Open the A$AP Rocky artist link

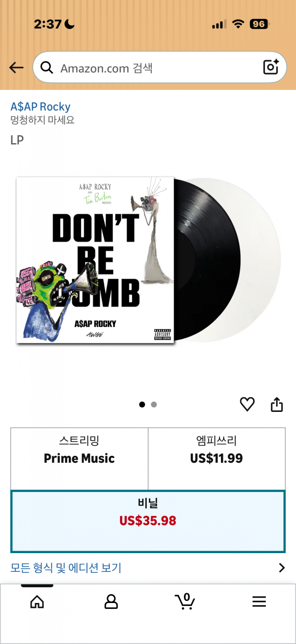tap(41, 107)
